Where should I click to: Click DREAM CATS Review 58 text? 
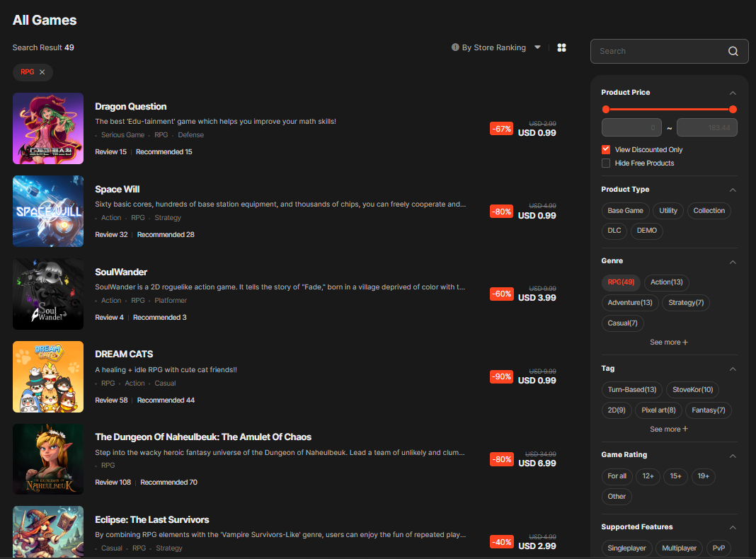(111, 400)
